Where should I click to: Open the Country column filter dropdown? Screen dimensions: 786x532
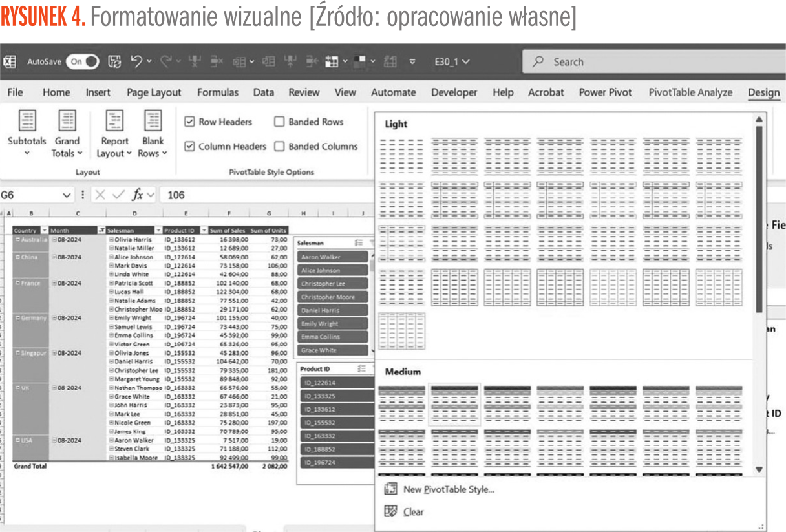point(44,230)
